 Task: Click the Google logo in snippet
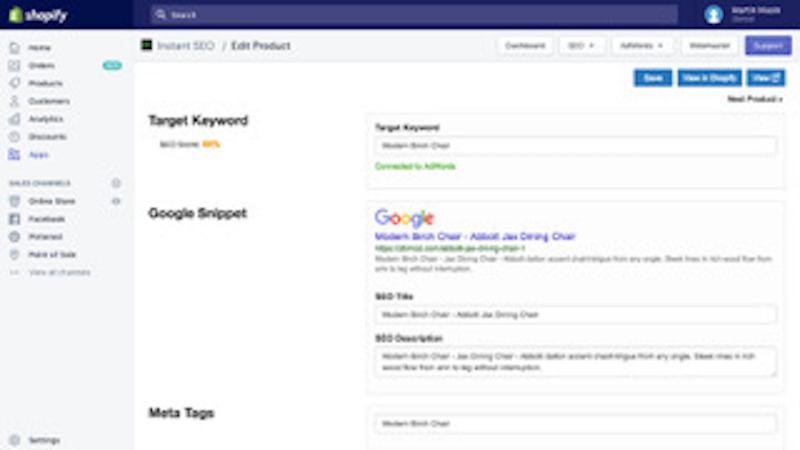(x=404, y=218)
